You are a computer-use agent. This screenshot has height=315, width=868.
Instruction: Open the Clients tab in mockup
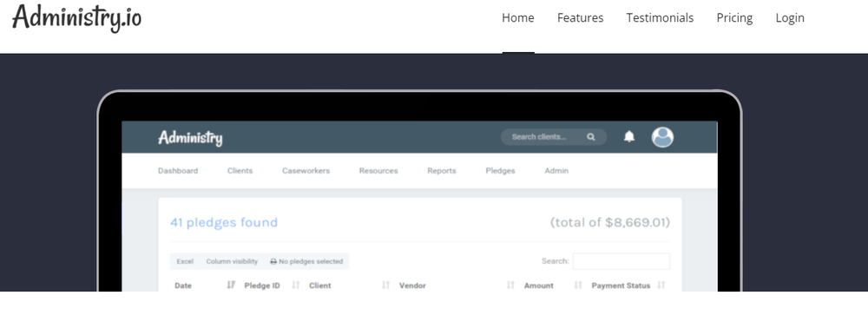pyautogui.click(x=240, y=170)
